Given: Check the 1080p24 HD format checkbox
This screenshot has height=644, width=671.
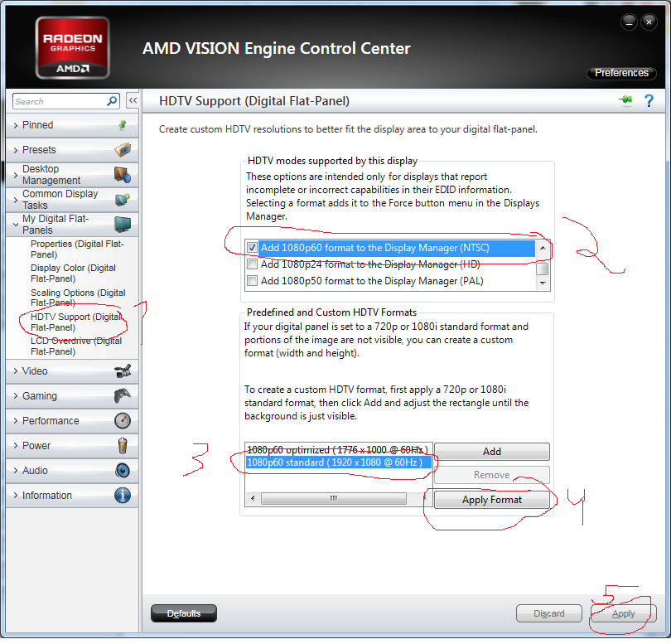Looking at the screenshot, I should [x=252, y=264].
